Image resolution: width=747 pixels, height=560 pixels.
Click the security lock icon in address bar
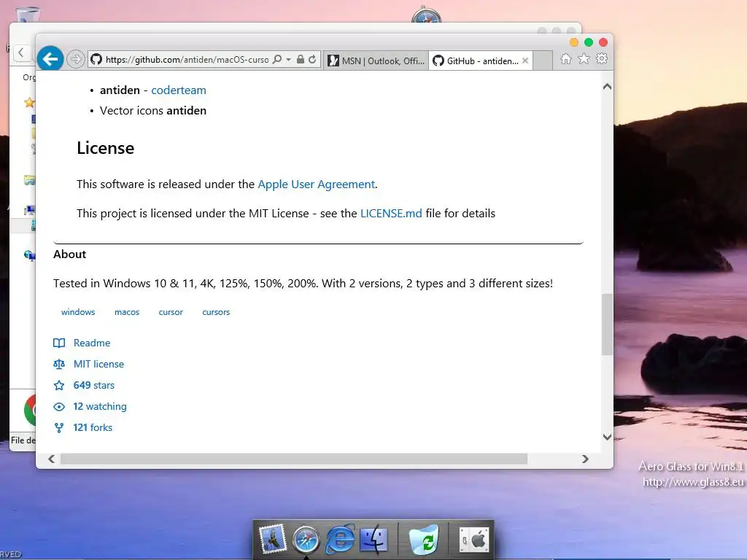coord(300,60)
